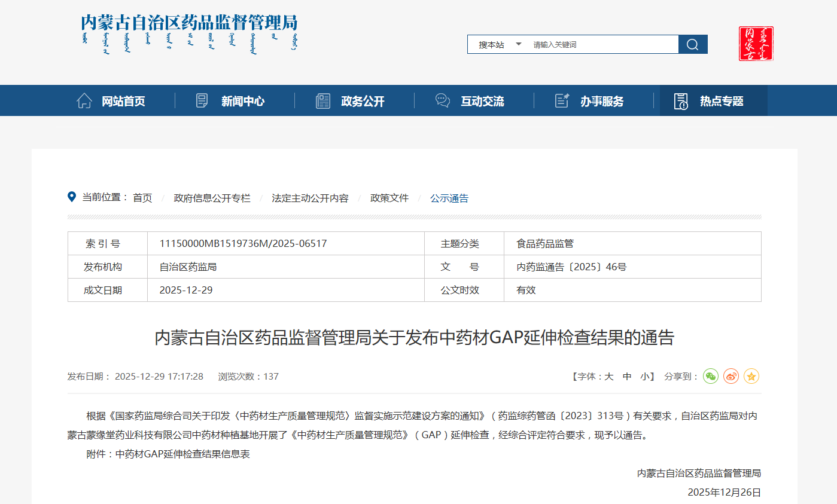The width and height of the screenshot is (837, 504).
Task: Set font size to large (大)
Action: coord(609,377)
